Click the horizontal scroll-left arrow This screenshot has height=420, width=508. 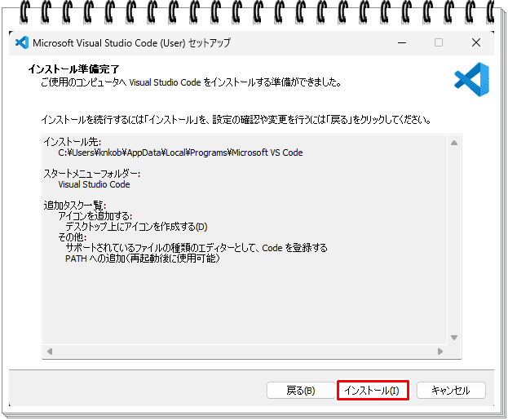(50, 351)
